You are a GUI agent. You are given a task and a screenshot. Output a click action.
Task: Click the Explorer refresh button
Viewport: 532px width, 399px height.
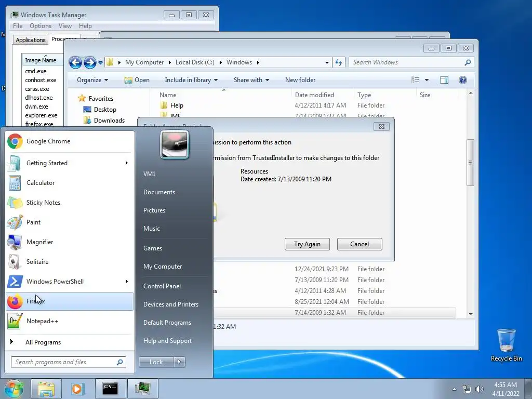[339, 62]
